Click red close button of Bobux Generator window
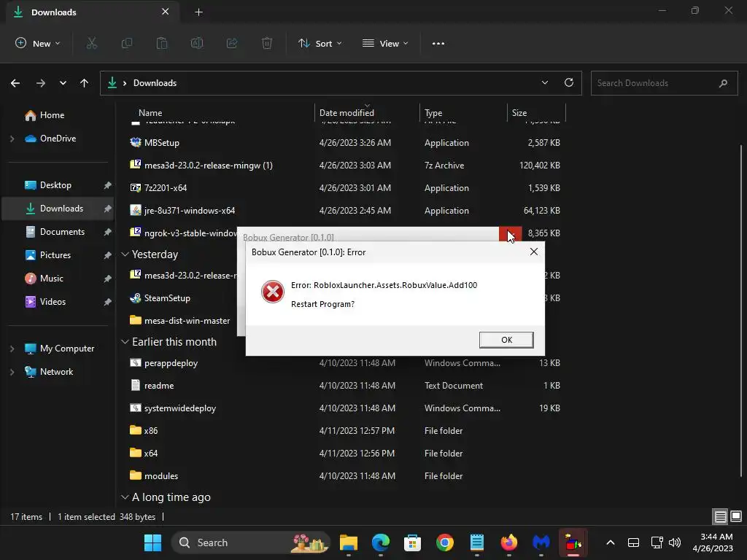The width and height of the screenshot is (747, 560). click(x=510, y=234)
